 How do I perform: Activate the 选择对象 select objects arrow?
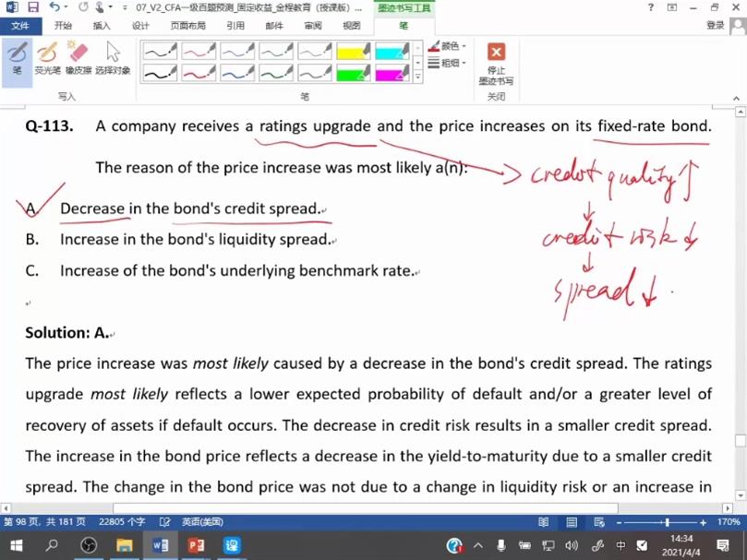(113, 59)
